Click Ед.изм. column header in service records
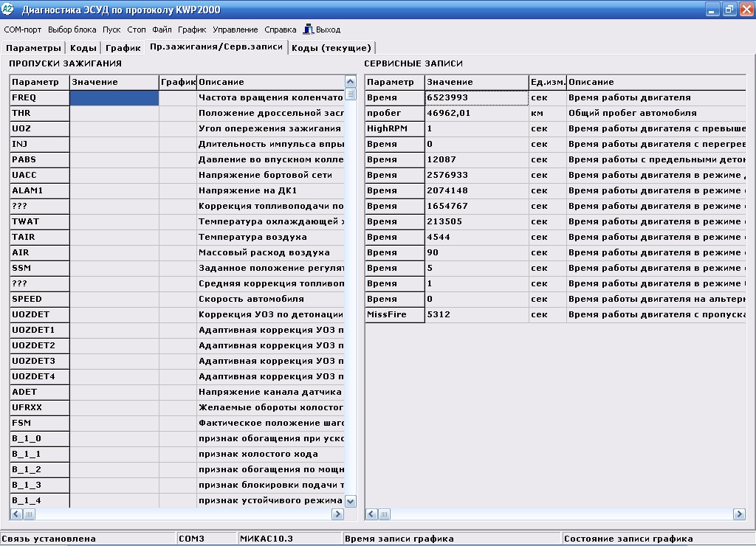756x546 pixels. tap(548, 82)
